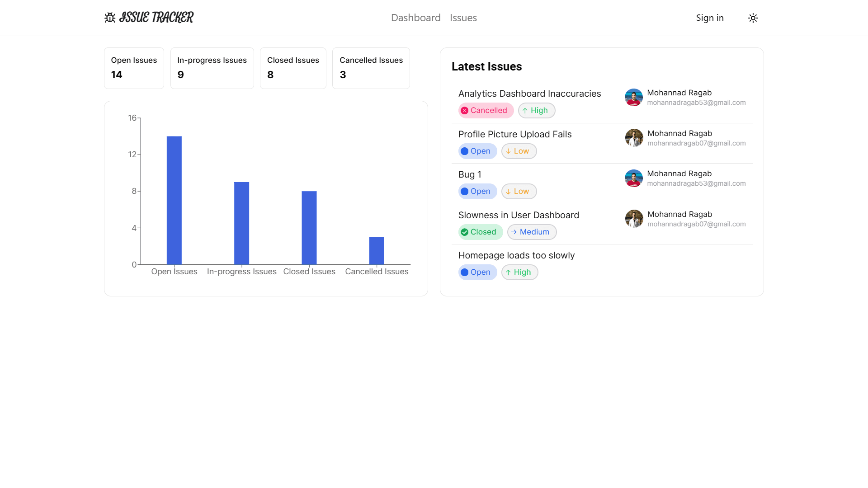Click Sign in button
This screenshot has width=868, height=488.
710,18
